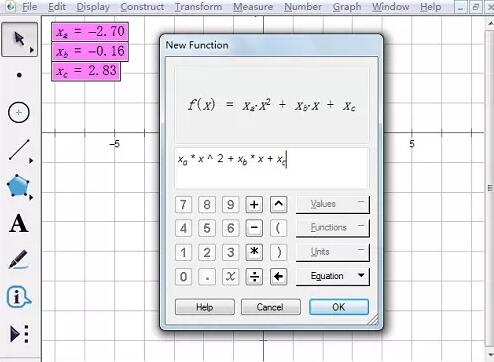Select the Information tool
Screen dimensions: 494x362
(19, 297)
